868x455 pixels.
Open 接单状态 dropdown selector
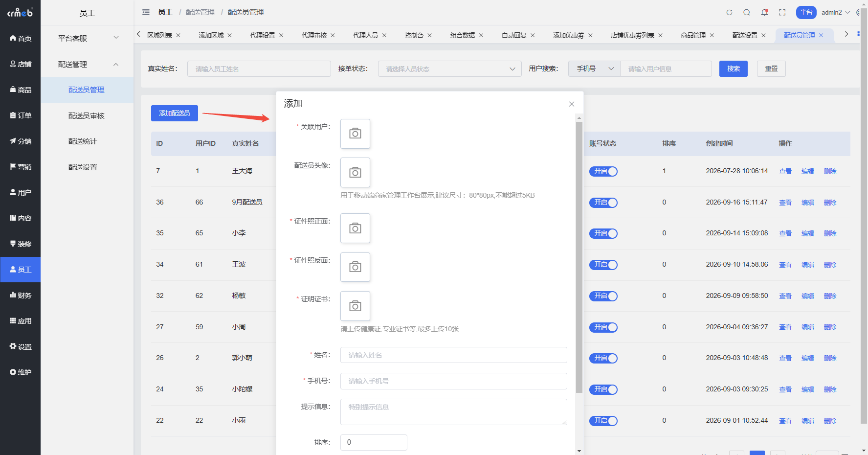pyautogui.click(x=450, y=69)
